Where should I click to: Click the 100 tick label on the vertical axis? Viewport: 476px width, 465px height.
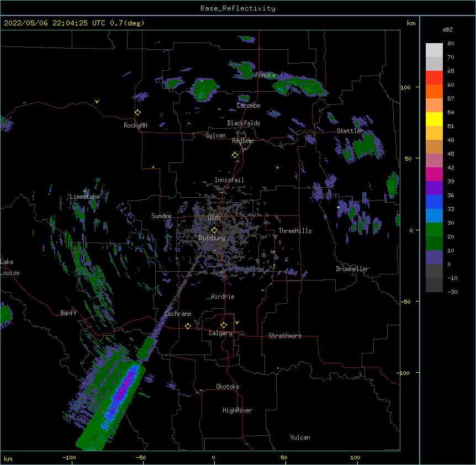point(405,87)
